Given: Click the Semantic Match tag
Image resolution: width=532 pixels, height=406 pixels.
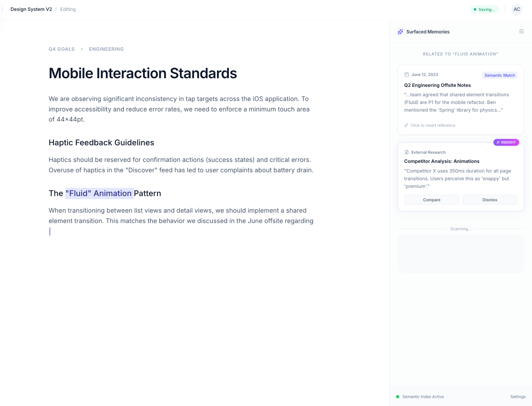Looking at the screenshot, I should [499, 75].
